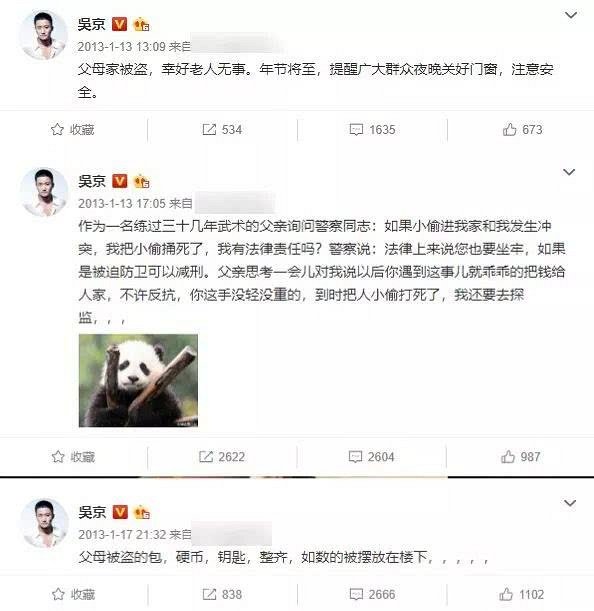Open 吴京 profile name in the first post
594x611 pixels.
[x=92, y=24]
